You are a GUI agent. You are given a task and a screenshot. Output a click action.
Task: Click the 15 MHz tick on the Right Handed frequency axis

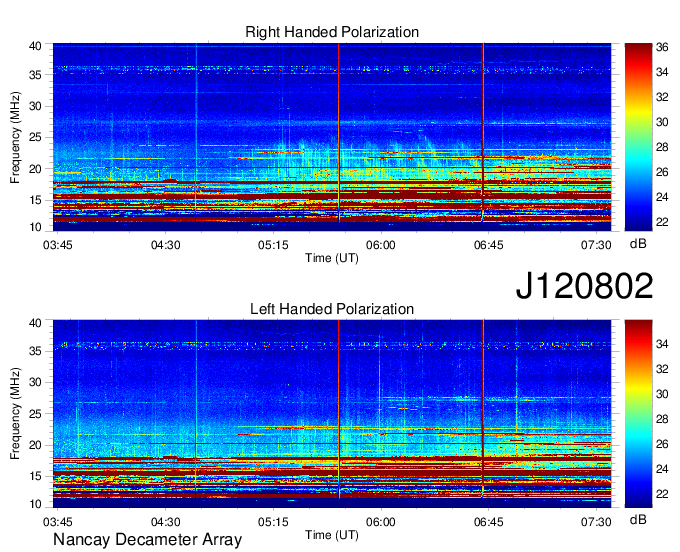(x=35, y=200)
